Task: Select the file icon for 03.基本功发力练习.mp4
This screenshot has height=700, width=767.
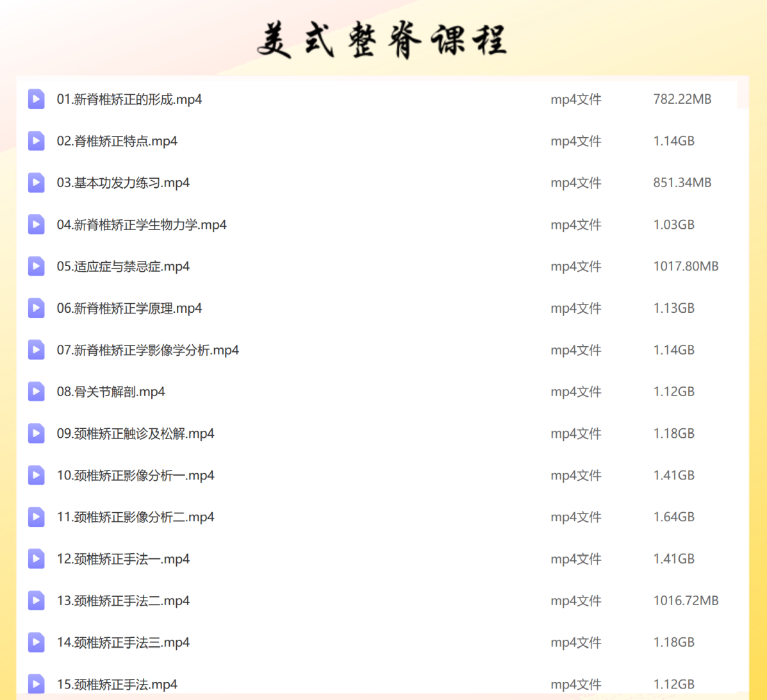Action: pyautogui.click(x=36, y=183)
